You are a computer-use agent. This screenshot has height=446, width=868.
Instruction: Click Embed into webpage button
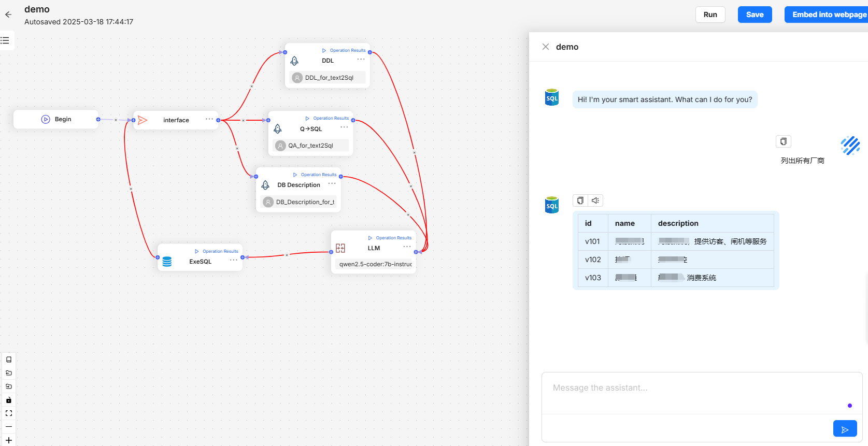[x=829, y=15]
